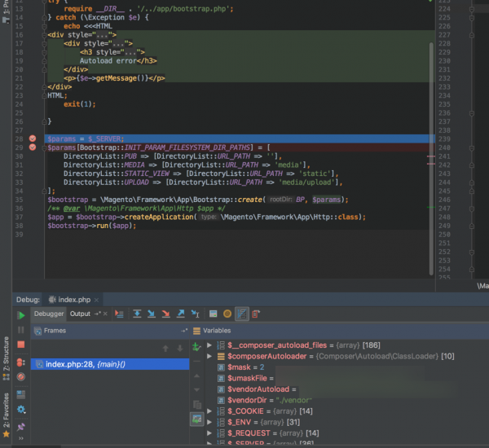Click the $bootstrap->run($app); line
489x448 pixels.
click(x=91, y=226)
